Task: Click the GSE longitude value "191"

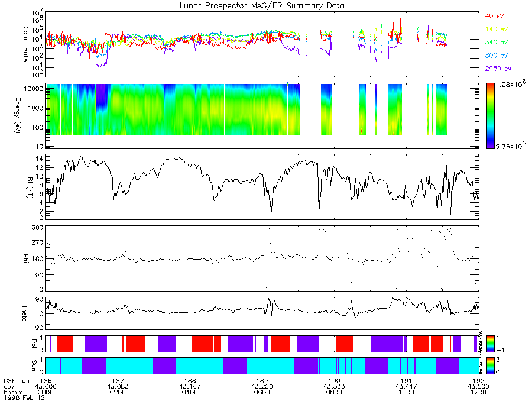Action: (406, 381)
